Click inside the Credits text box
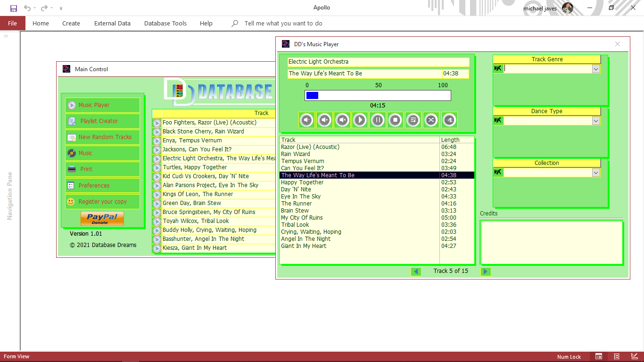 click(551, 242)
